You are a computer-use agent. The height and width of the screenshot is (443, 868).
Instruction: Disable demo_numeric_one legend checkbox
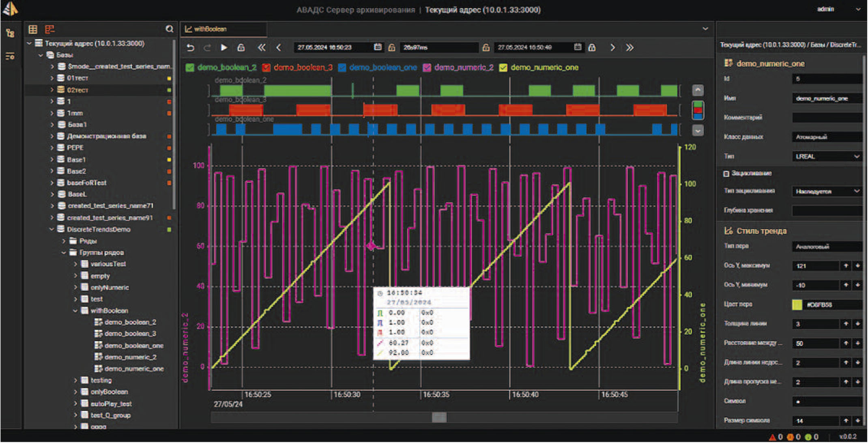(503, 68)
